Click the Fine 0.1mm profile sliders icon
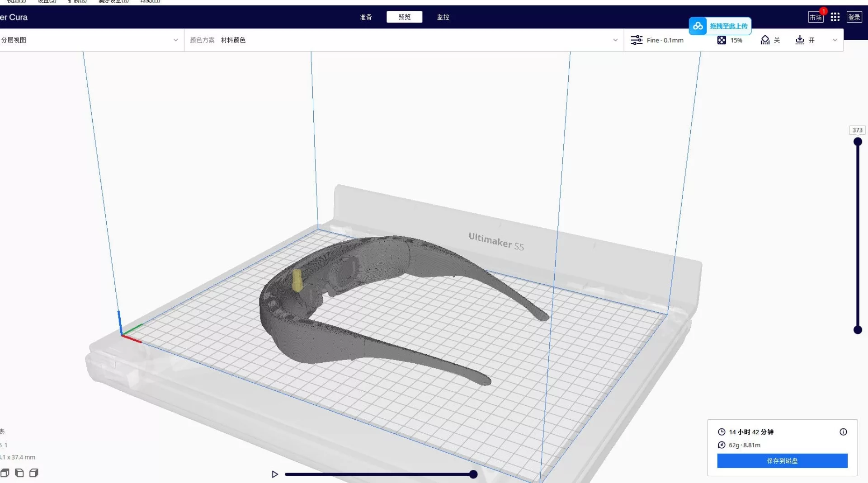 click(637, 40)
